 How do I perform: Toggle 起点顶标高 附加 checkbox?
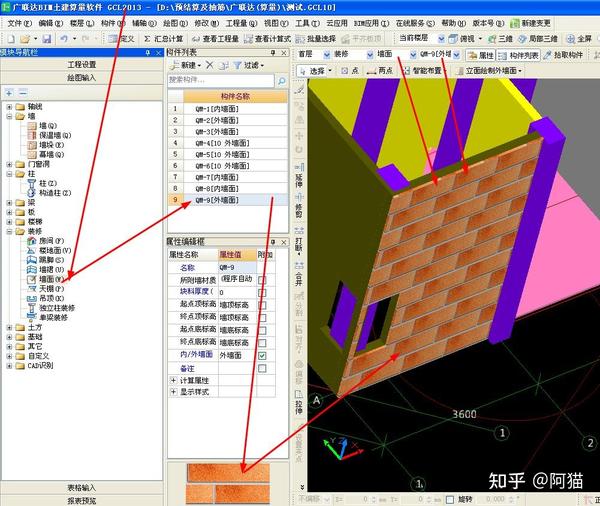point(262,305)
